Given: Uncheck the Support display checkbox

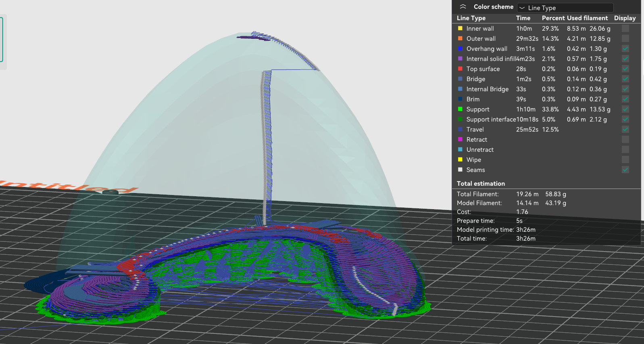Looking at the screenshot, I should pyautogui.click(x=625, y=109).
